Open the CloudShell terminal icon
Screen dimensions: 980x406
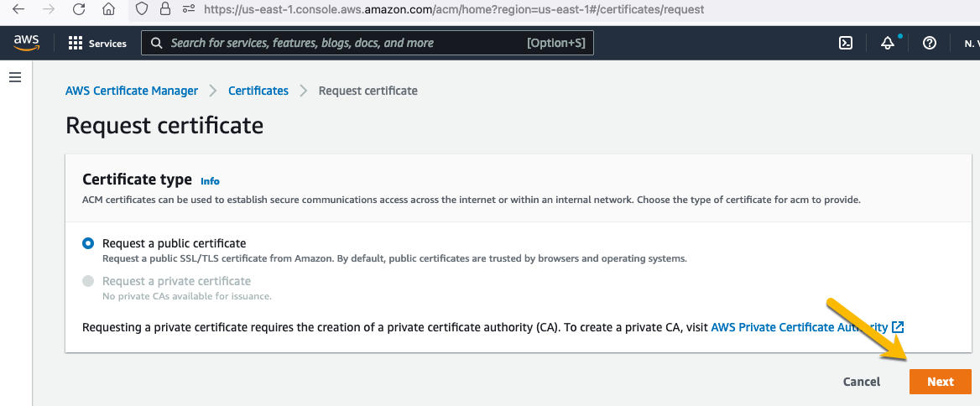coord(846,43)
